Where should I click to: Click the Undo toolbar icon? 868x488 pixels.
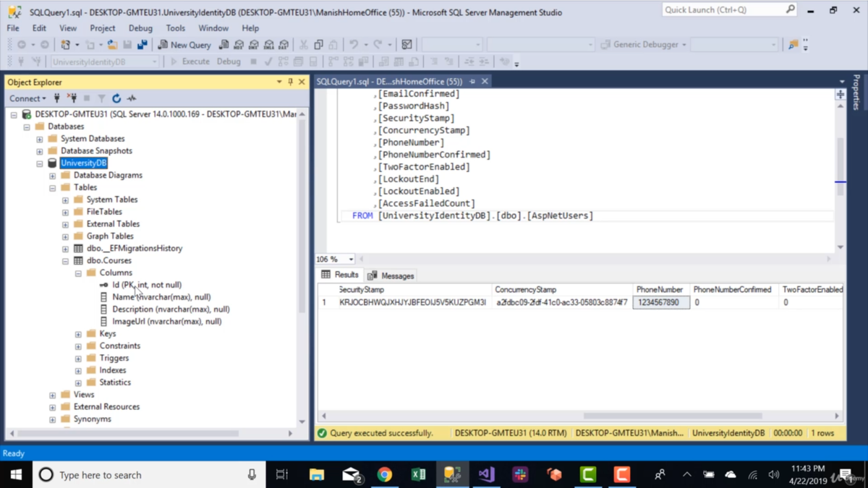[x=354, y=45]
